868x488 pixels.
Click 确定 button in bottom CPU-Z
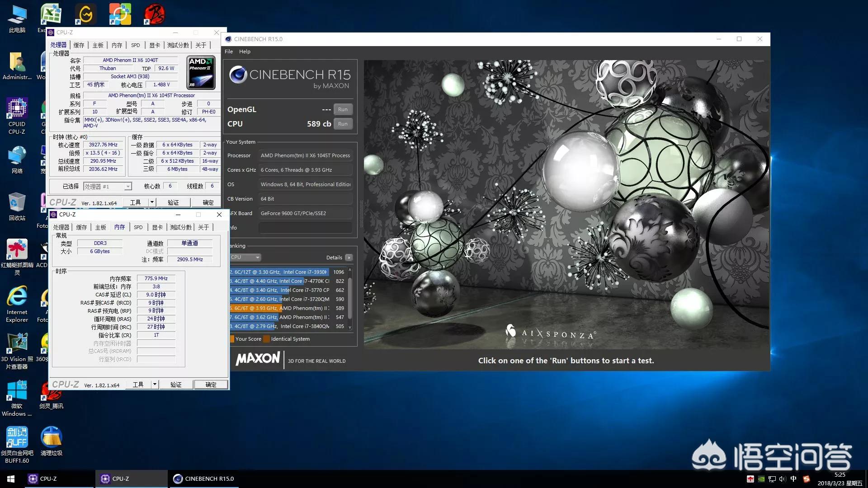pyautogui.click(x=211, y=385)
